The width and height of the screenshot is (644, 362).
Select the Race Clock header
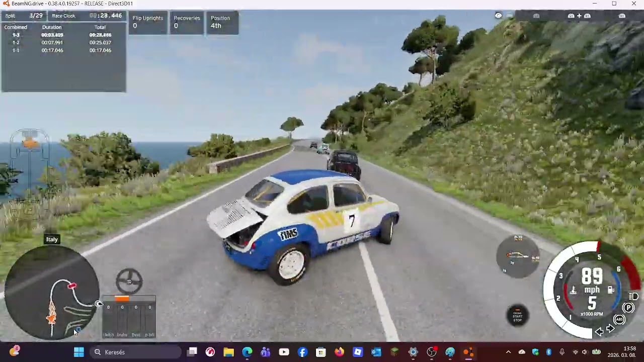pos(63,16)
